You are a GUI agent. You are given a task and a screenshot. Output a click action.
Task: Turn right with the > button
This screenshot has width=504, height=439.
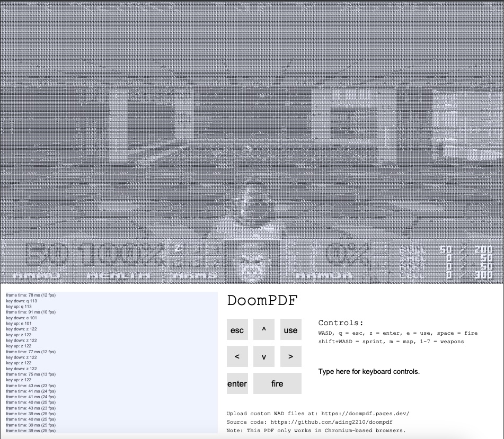point(290,356)
